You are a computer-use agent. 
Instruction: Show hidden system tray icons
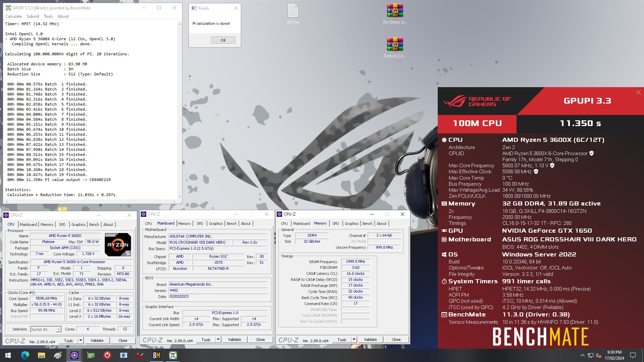583,355
